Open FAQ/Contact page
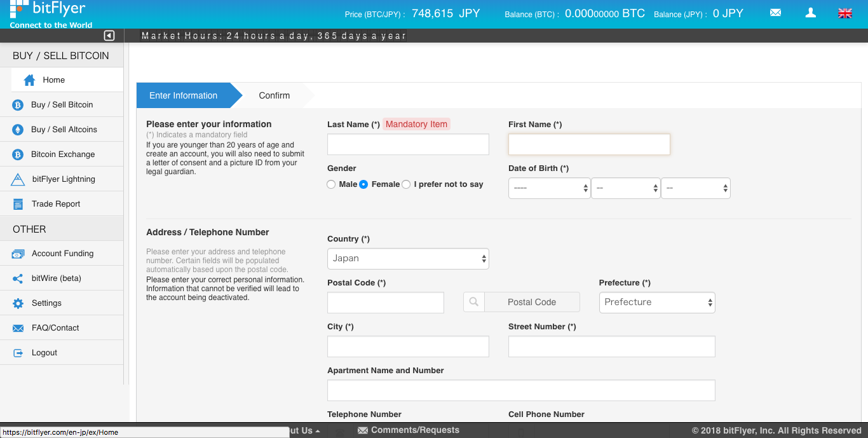This screenshot has height=438, width=868. pyautogui.click(x=62, y=328)
